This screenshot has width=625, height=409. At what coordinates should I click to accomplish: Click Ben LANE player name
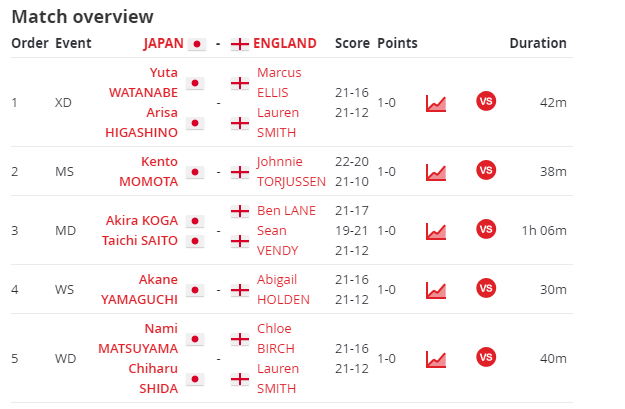(x=286, y=210)
